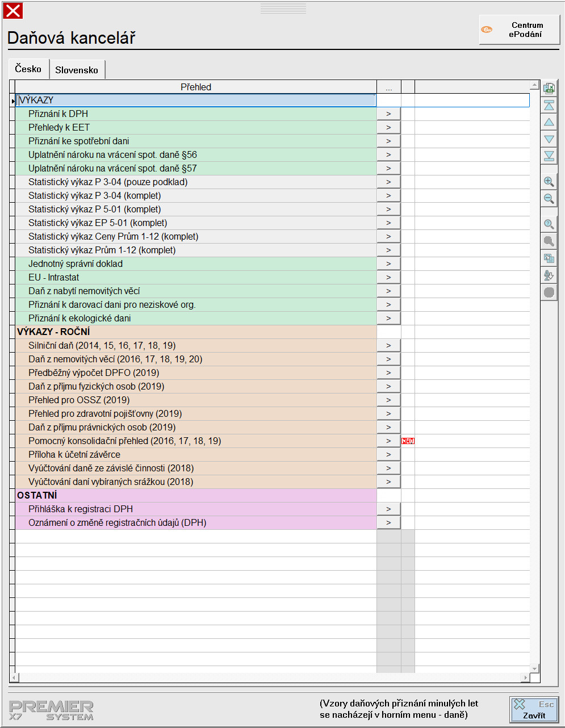Viewport: 565px width, 728px height.
Task: Select the Česko tab
Action: (x=28, y=69)
